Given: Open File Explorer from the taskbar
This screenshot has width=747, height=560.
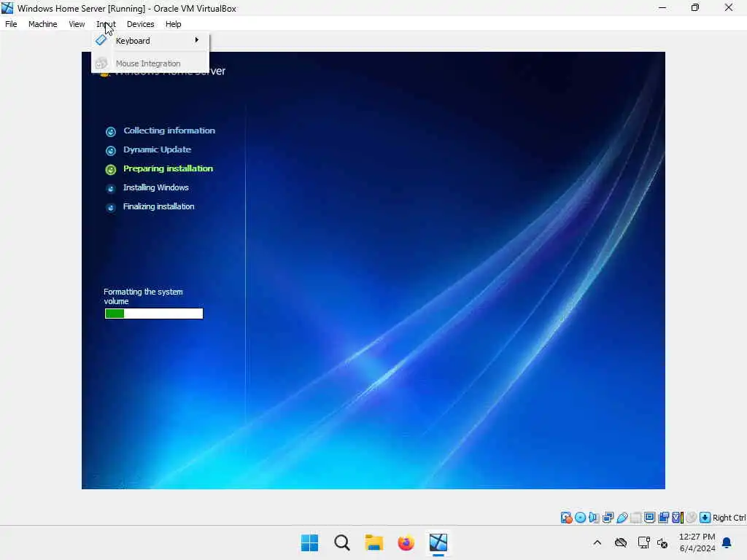Looking at the screenshot, I should [374, 542].
